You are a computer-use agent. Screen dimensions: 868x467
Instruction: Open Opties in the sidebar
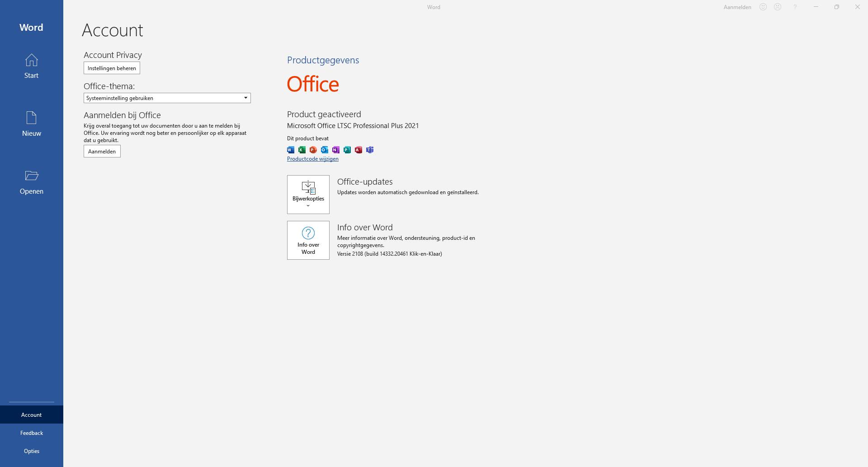31,451
